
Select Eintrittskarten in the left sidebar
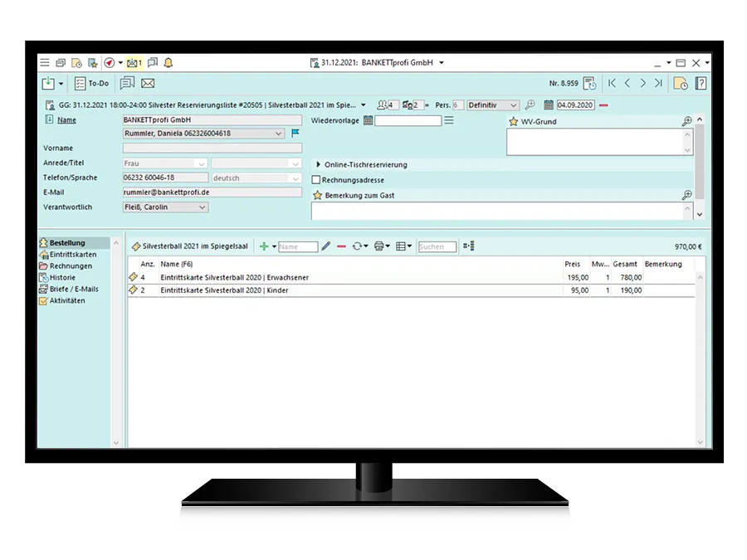(73, 255)
